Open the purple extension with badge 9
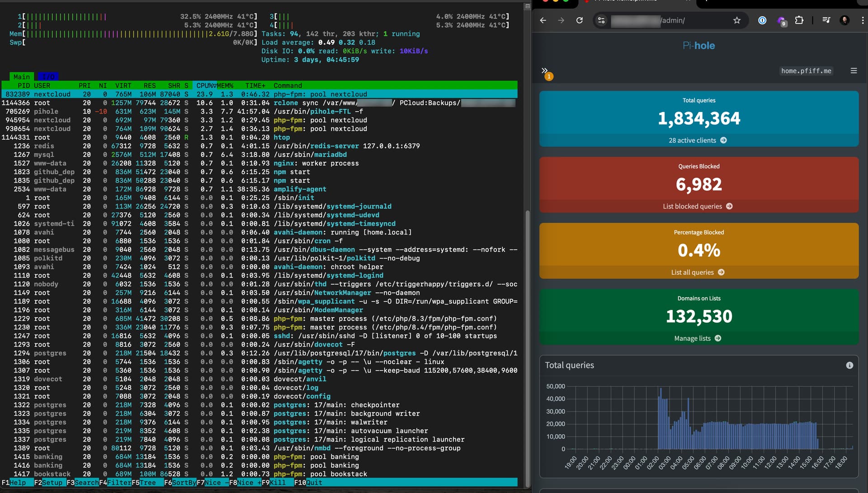 781,21
